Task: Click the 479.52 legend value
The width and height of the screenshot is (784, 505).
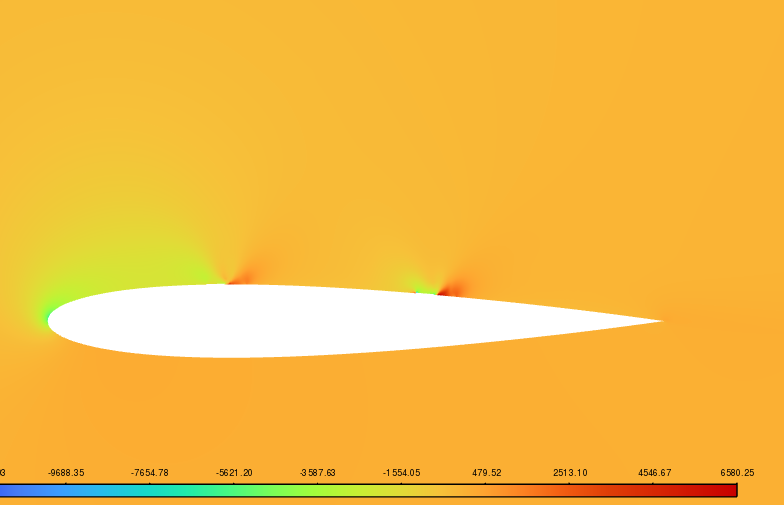Action: pos(489,473)
